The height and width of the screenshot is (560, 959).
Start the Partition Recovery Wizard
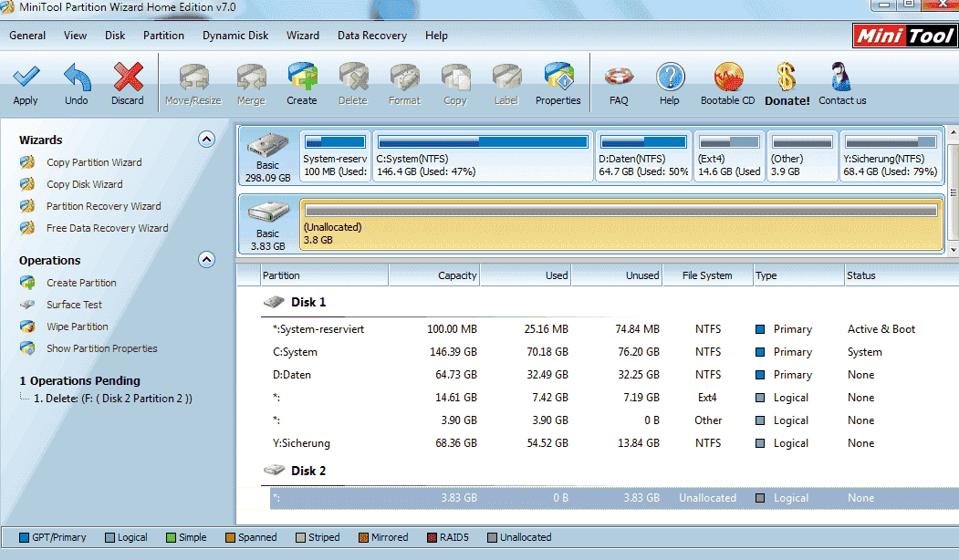point(104,207)
